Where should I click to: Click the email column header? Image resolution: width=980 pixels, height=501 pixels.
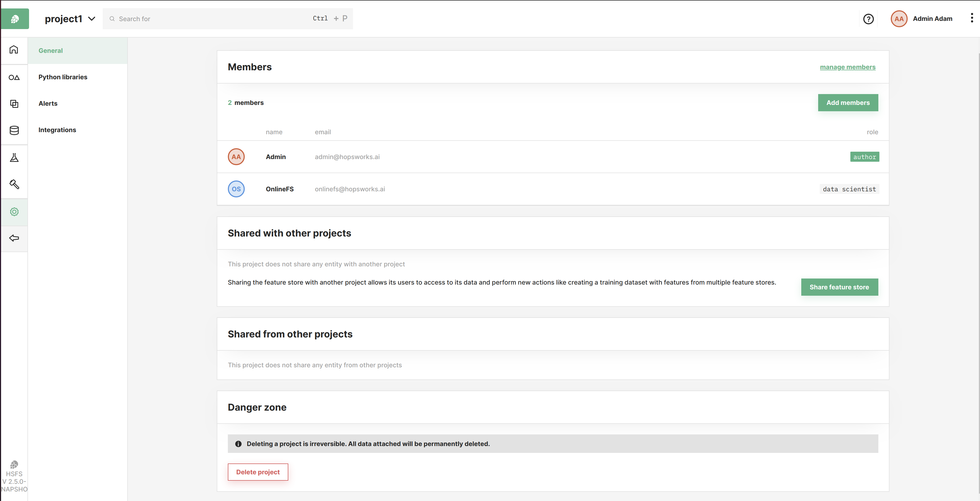(323, 132)
